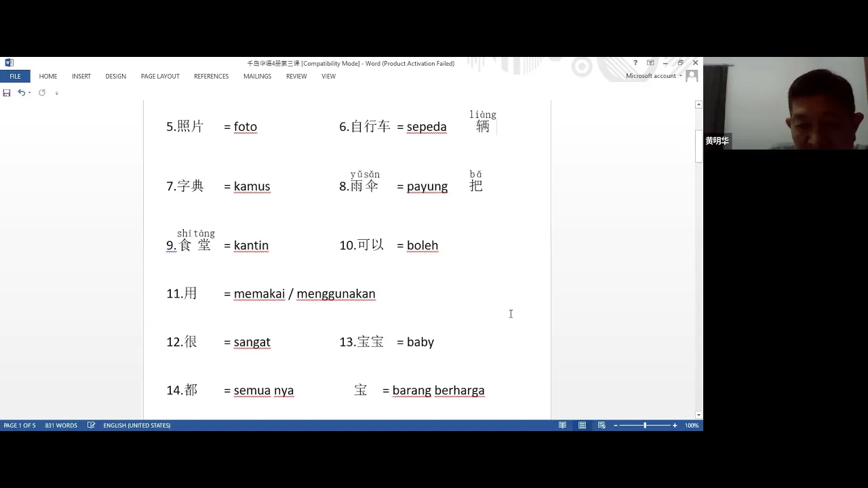
Task: Click the word 'baby' in document
Action: (x=420, y=343)
